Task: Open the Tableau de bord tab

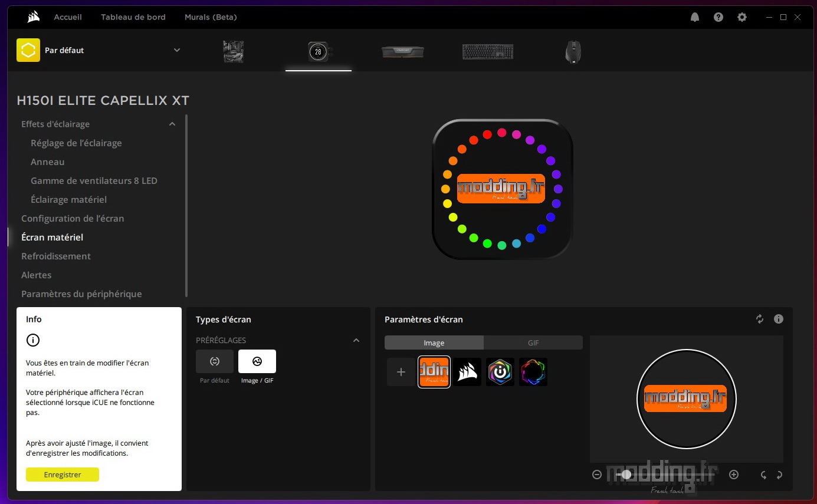Action: tap(133, 17)
